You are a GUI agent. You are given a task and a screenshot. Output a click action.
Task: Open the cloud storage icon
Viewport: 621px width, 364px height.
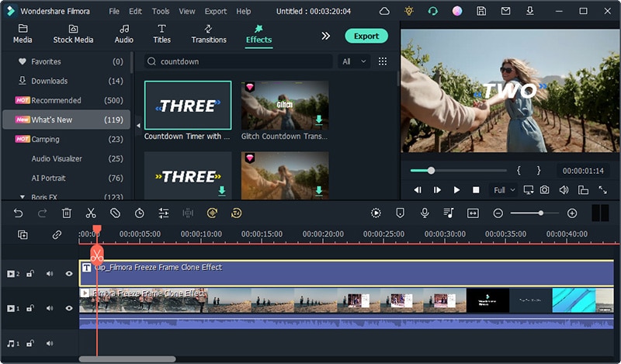click(384, 11)
